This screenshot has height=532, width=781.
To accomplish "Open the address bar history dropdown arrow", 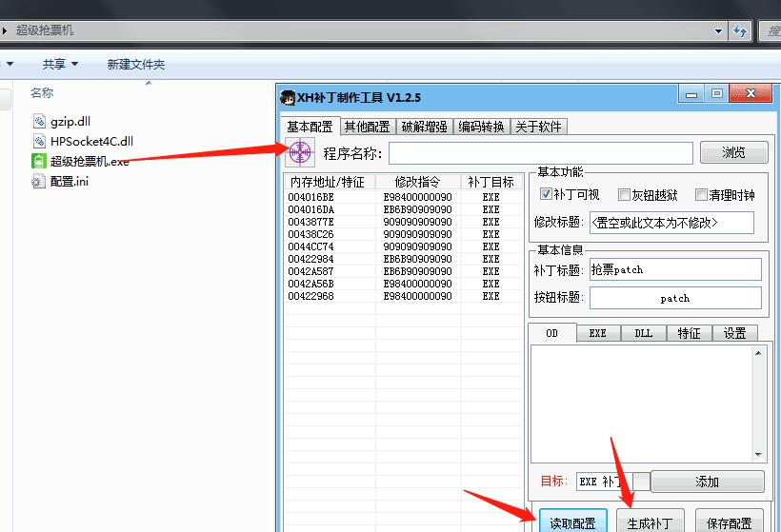I will pyautogui.click(x=718, y=30).
